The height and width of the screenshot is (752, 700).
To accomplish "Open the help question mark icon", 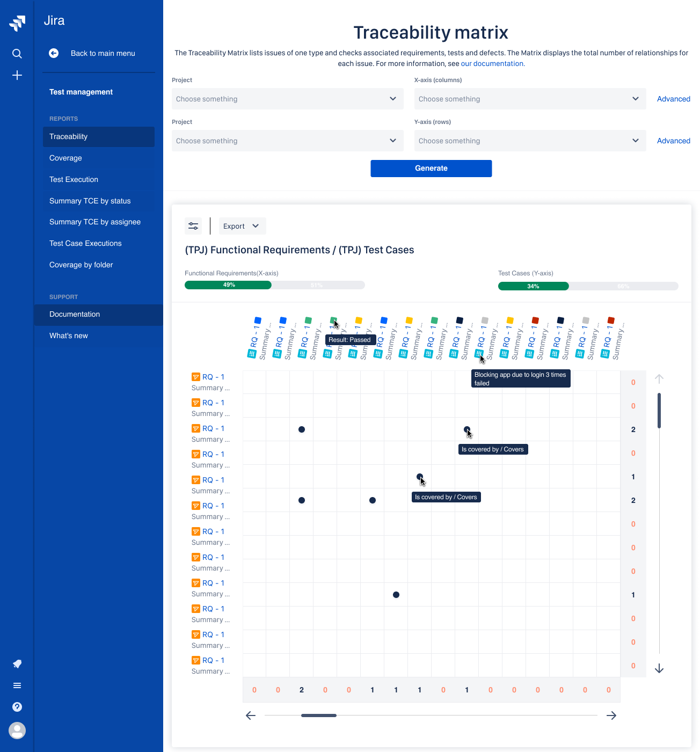I will pos(17,707).
